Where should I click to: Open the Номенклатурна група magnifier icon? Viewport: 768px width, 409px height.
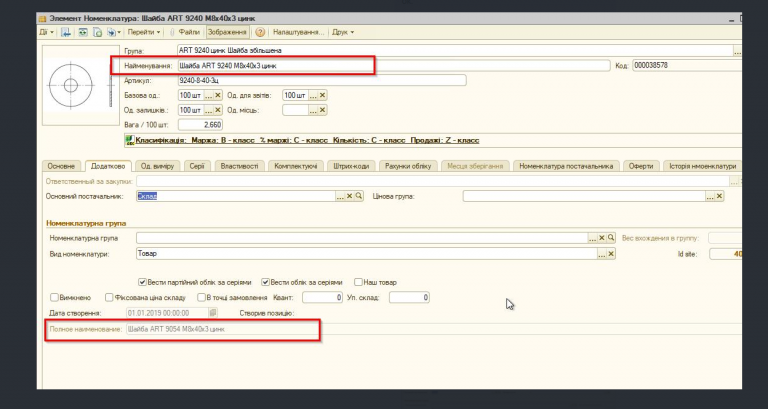[611, 238]
